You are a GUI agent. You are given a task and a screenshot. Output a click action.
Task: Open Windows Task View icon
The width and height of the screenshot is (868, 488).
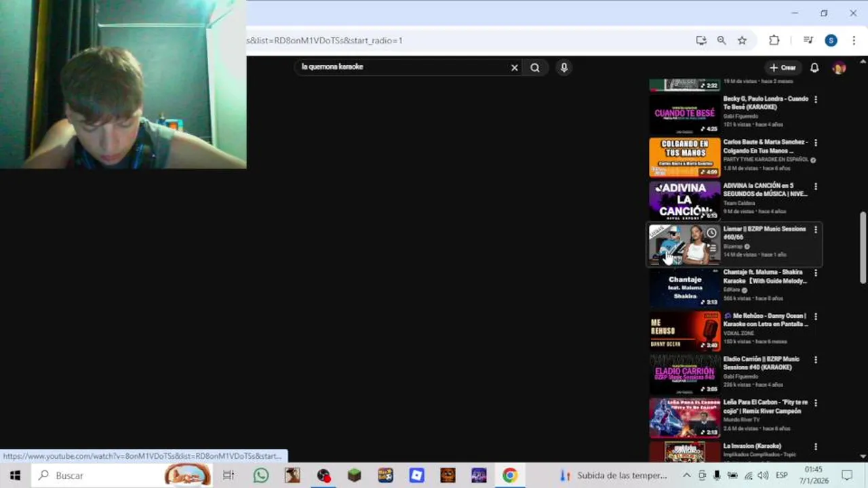(229, 475)
